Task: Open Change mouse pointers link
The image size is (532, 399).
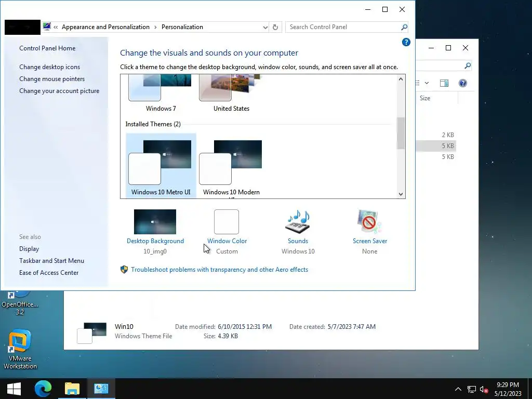Action: [x=52, y=79]
